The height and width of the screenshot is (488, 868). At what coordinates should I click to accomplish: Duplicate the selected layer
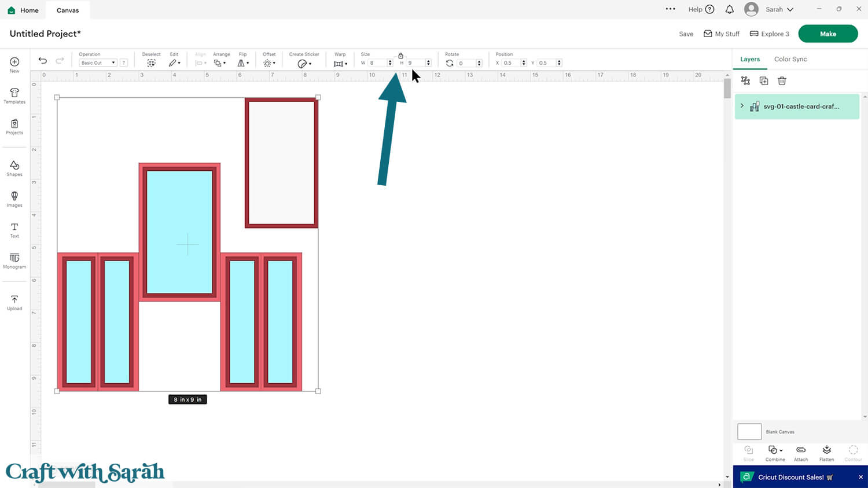pos(764,81)
